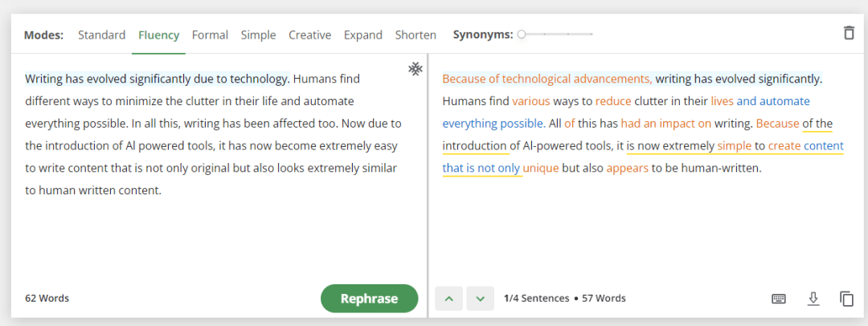Click inside the left input text area
Viewport: 868px width, 326px height.
click(213, 166)
